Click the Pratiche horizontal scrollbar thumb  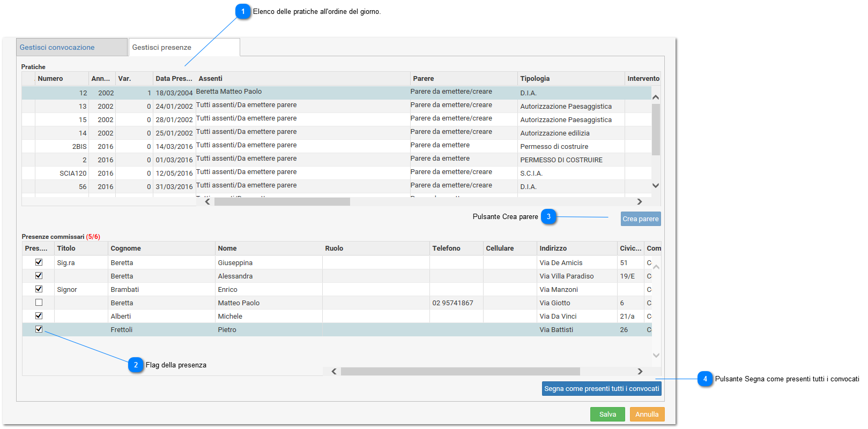click(x=282, y=201)
